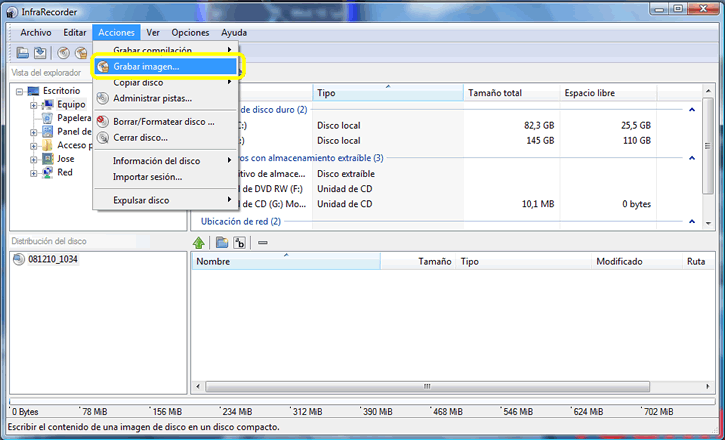Click the Modificado column header
This screenshot has width=725, height=440.
coord(619,261)
